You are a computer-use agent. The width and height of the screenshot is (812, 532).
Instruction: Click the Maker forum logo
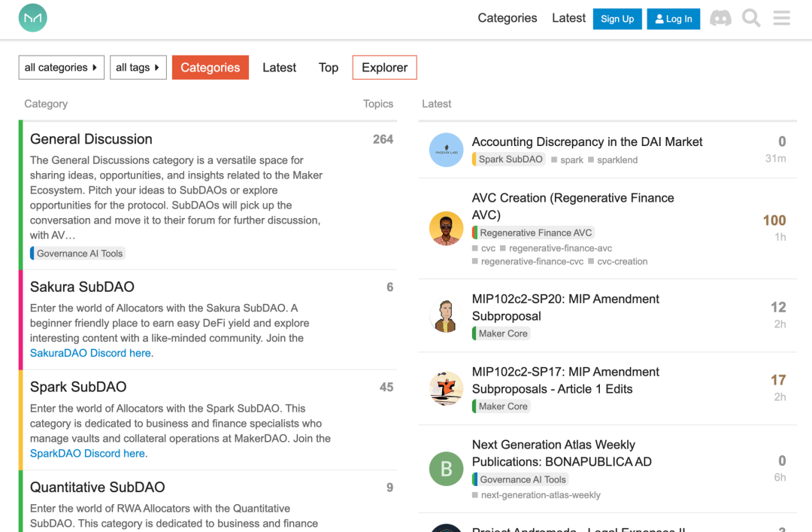tap(32, 18)
